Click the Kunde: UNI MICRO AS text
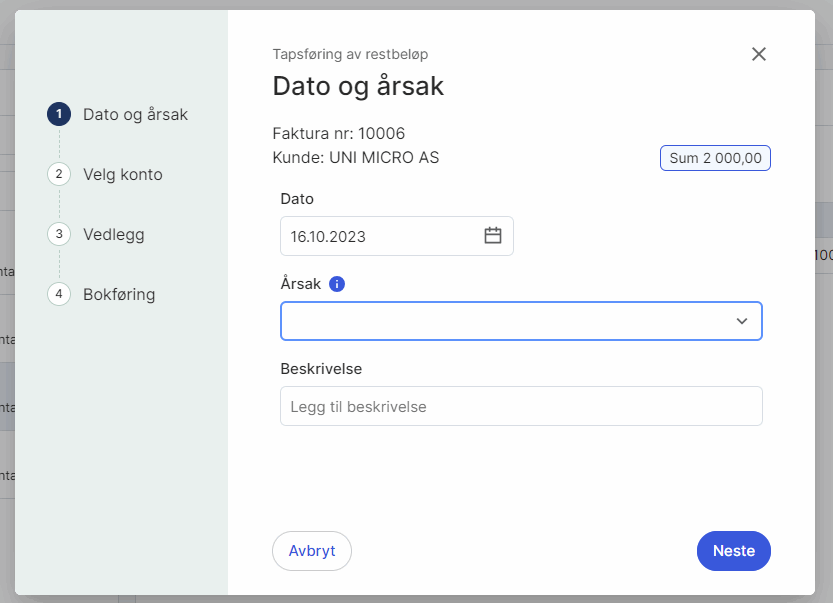The height and width of the screenshot is (603, 833). point(355,158)
